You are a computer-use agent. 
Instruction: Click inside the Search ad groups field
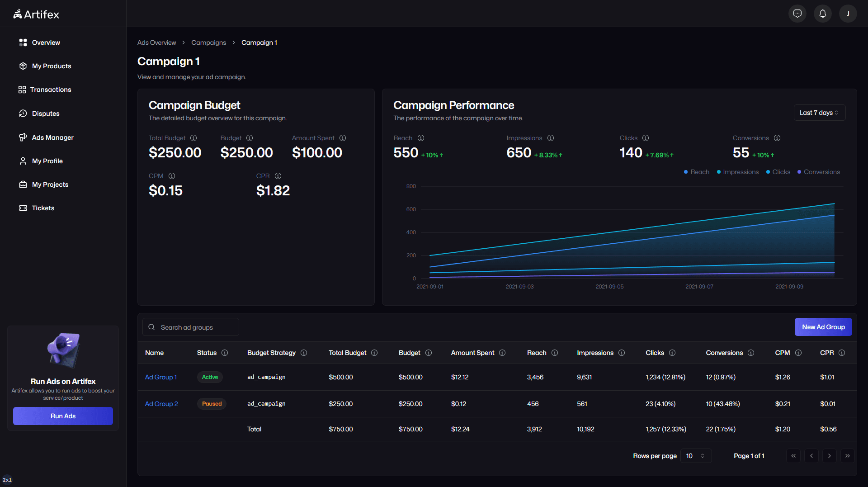[194, 327]
